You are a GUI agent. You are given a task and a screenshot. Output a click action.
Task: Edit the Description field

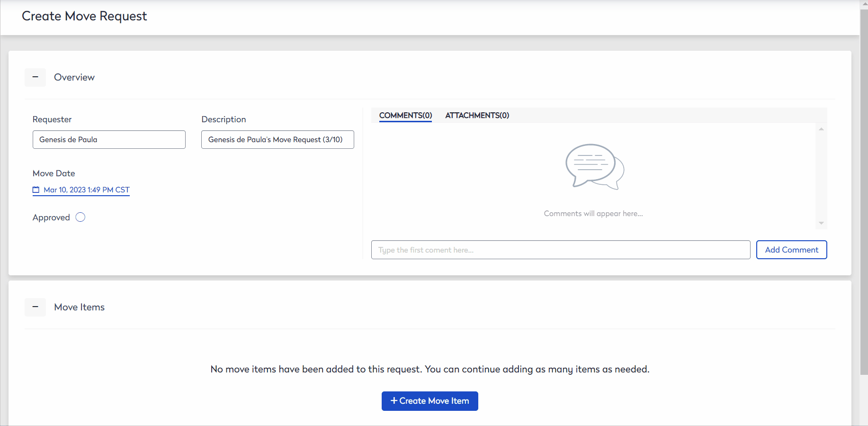(277, 139)
